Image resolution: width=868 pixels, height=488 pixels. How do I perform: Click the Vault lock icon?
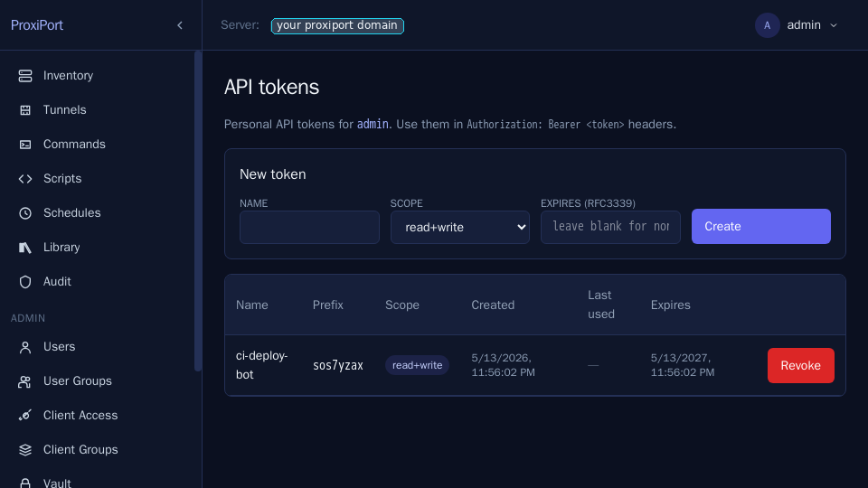tap(25, 483)
